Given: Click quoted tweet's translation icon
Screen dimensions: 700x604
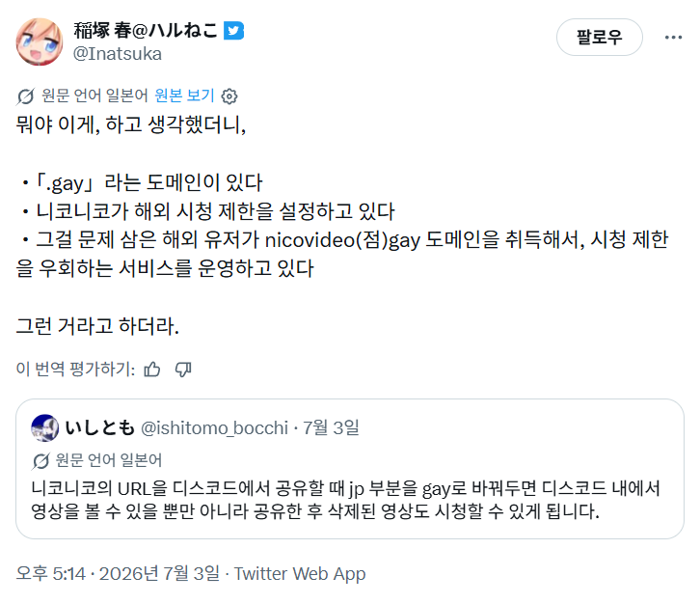Looking at the screenshot, I should (40, 460).
